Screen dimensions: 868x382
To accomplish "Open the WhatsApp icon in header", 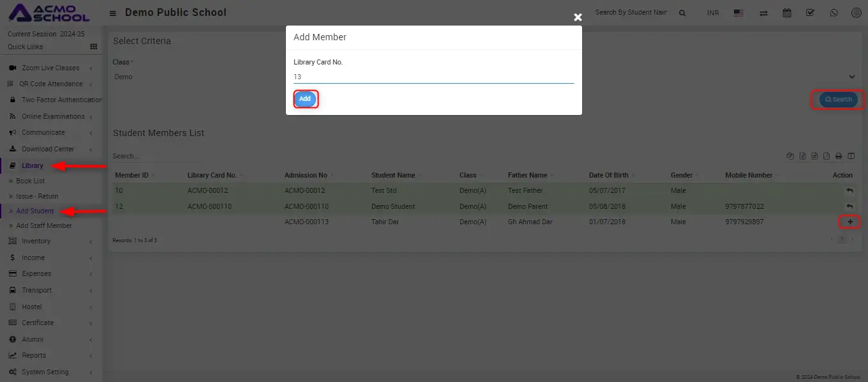I will (834, 13).
